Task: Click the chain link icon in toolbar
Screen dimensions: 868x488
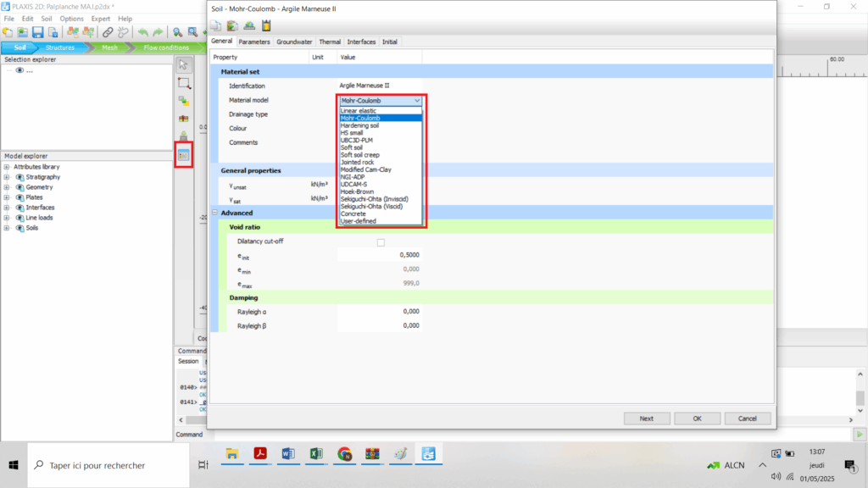Action: [108, 33]
